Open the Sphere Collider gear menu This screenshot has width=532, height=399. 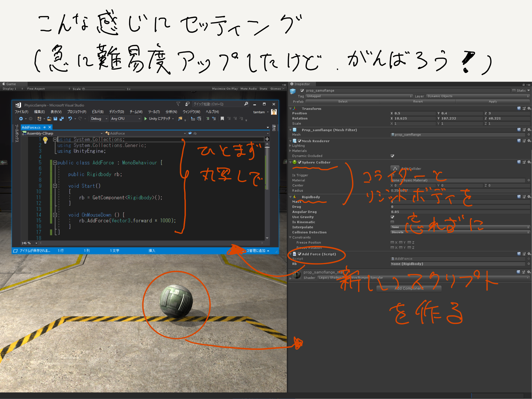click(x=529, y=162)
